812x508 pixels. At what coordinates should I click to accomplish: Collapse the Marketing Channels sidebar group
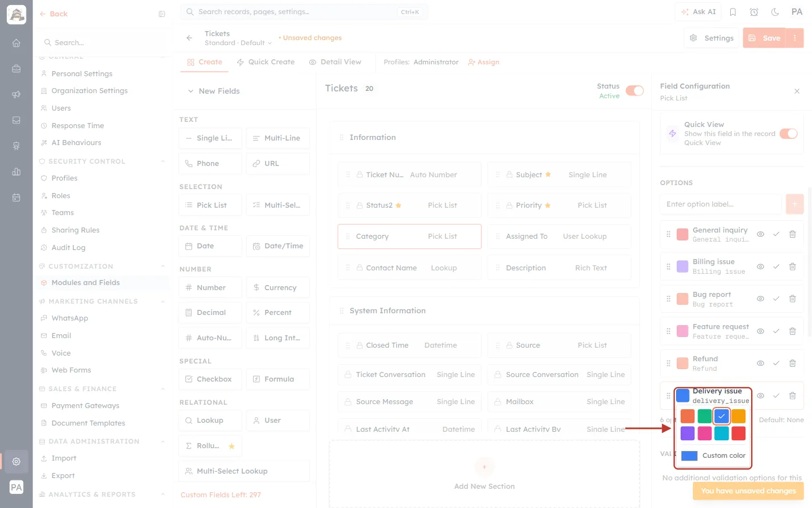pos(163,301)
